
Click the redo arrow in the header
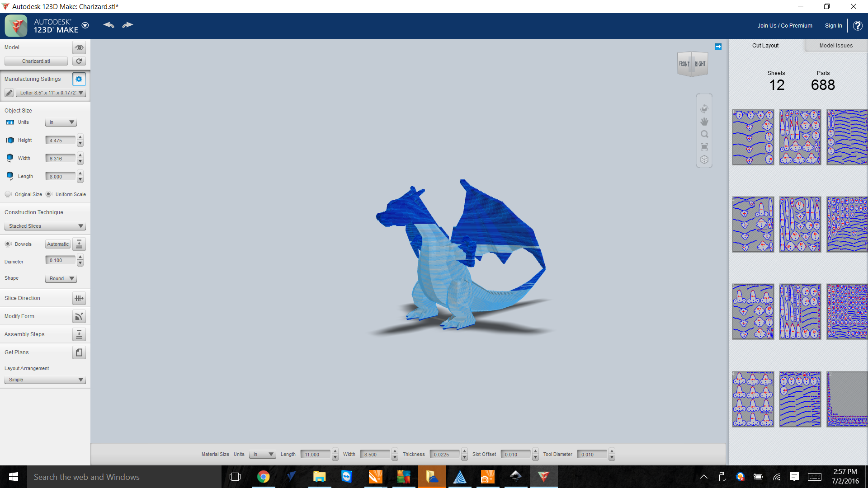pyautogui.click(x=127, y=25)
